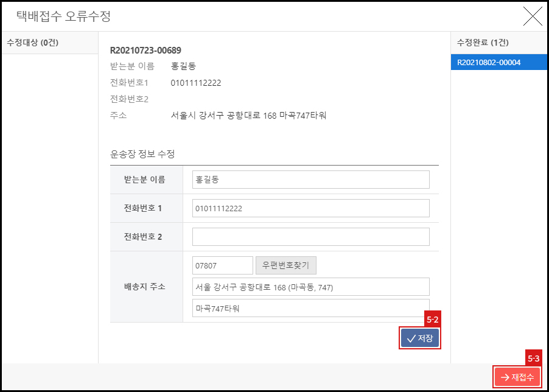Viewport: 549px width, 392px height.
Task: Close the 택배접수 오류수정 dialog
Action: click(533, 16)
